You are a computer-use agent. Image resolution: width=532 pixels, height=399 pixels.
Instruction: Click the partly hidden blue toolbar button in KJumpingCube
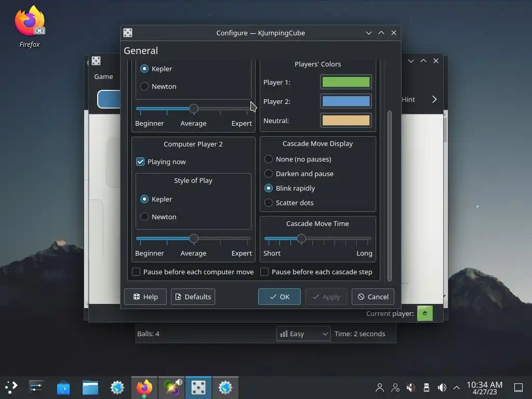click(109, 99)
